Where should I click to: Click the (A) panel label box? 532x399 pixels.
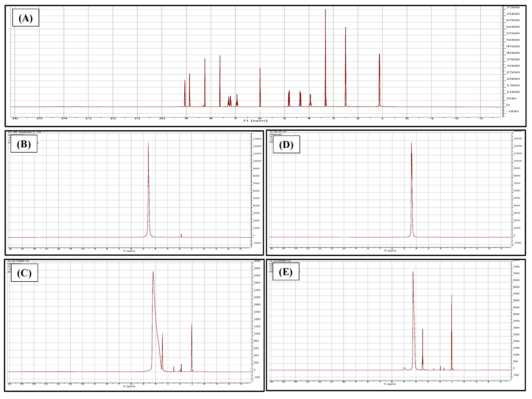(26, 18)
